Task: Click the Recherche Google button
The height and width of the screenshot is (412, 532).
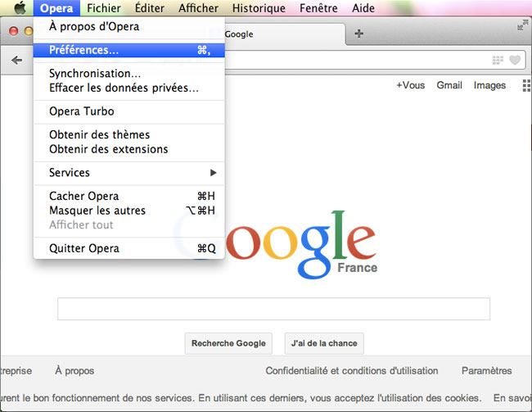Action: point(228,343)
